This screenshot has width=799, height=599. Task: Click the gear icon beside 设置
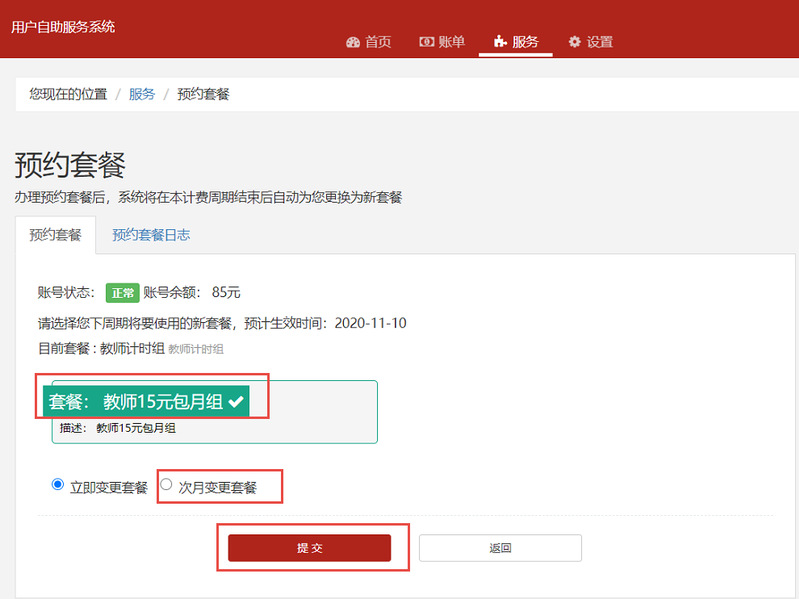574,42
